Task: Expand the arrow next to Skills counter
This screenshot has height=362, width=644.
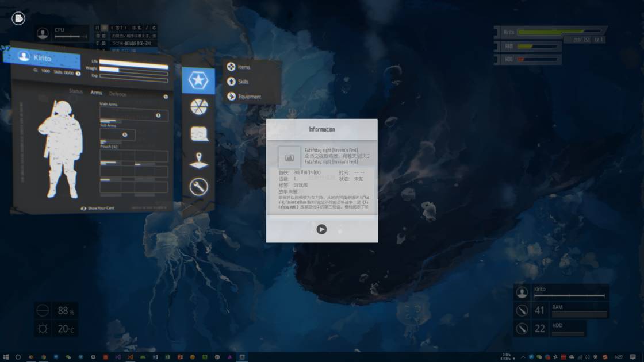Action: pos(78,73)
